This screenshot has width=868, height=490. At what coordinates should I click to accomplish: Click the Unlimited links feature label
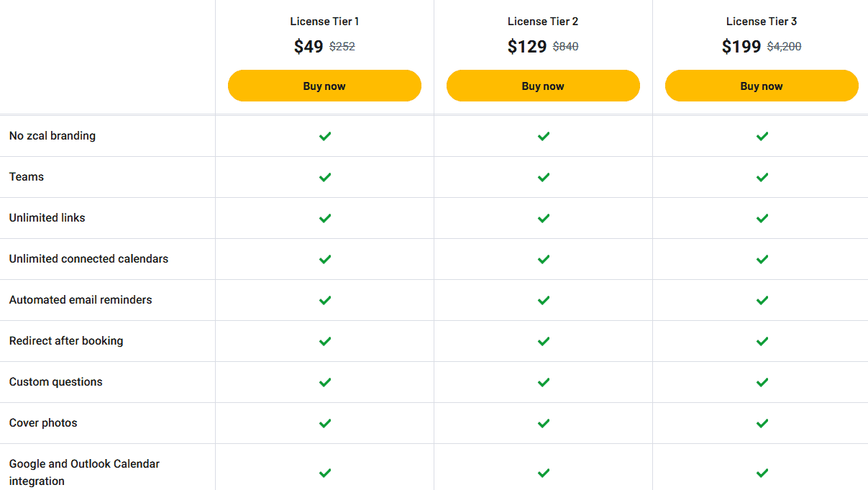point(47,217)
